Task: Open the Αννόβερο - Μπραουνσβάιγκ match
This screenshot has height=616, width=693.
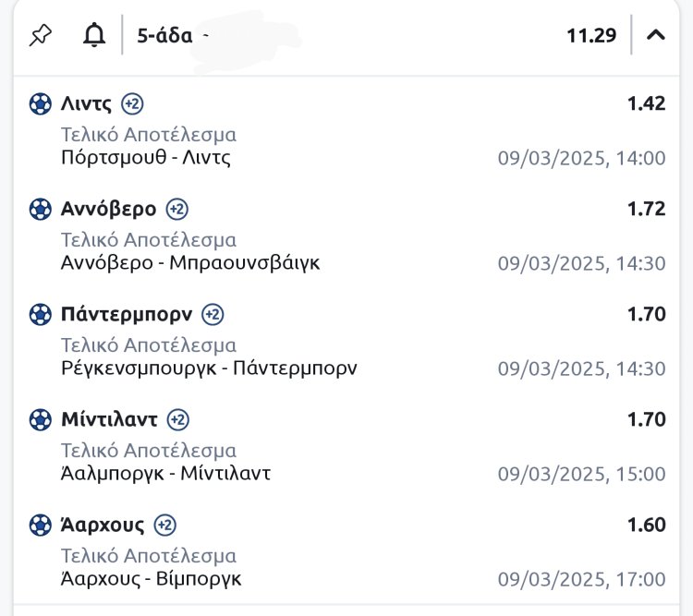Action: [x=190, y=263]
